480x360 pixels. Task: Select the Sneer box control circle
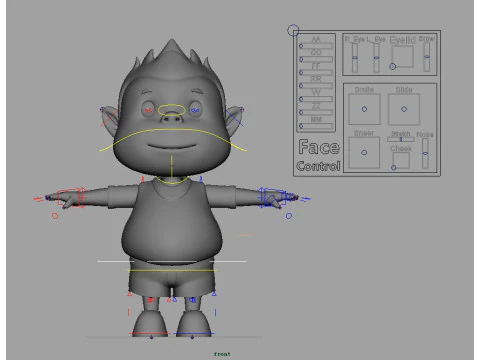[x=364, y=152]
